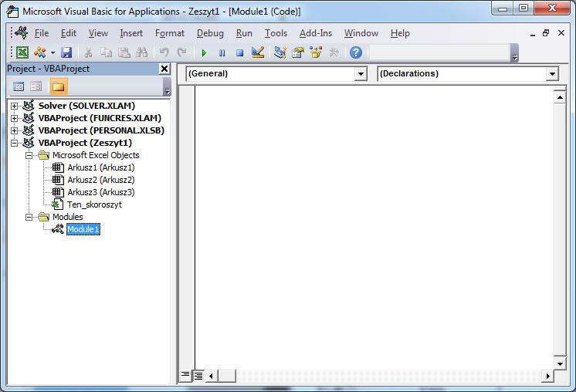
Task: Click the Paste toolbar icon
Action: [124, 52]
